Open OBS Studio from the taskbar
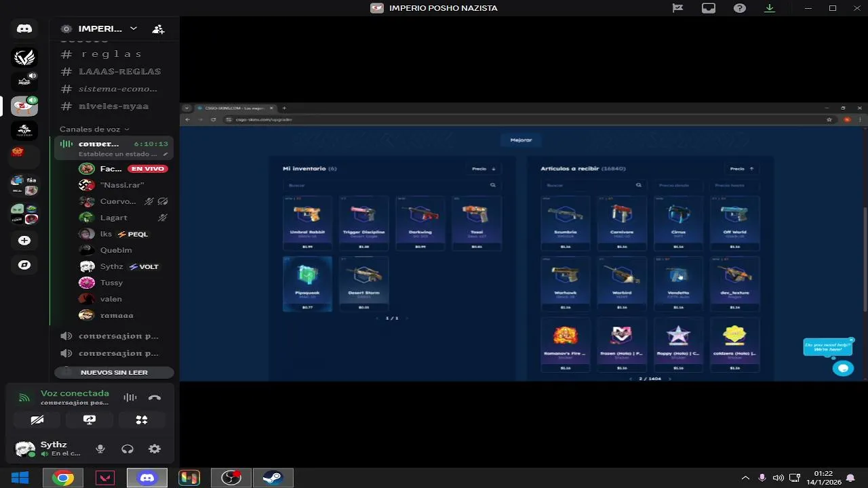Image resolution: width=868 pixels, height=488 pixels. pos(231,478)
